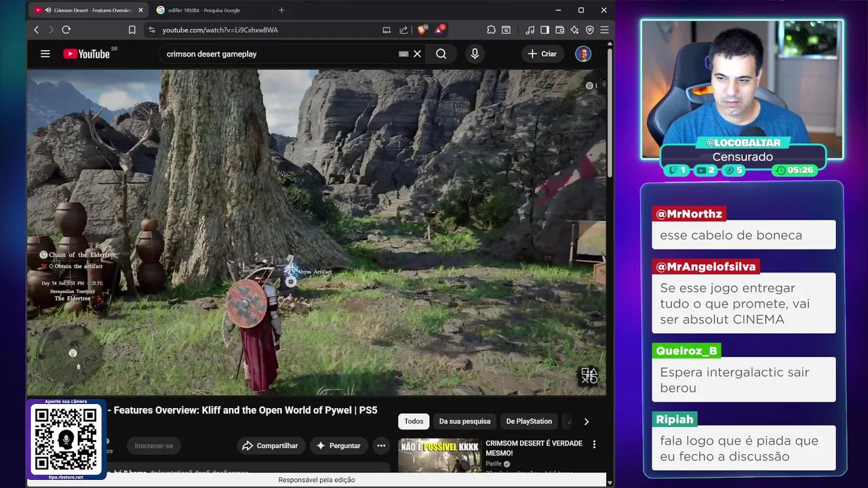Image resolution: width=868 pixels, height=488 pixels.
Task: Open the Brave Wallet icon
Action: click(x=559, y=30)
